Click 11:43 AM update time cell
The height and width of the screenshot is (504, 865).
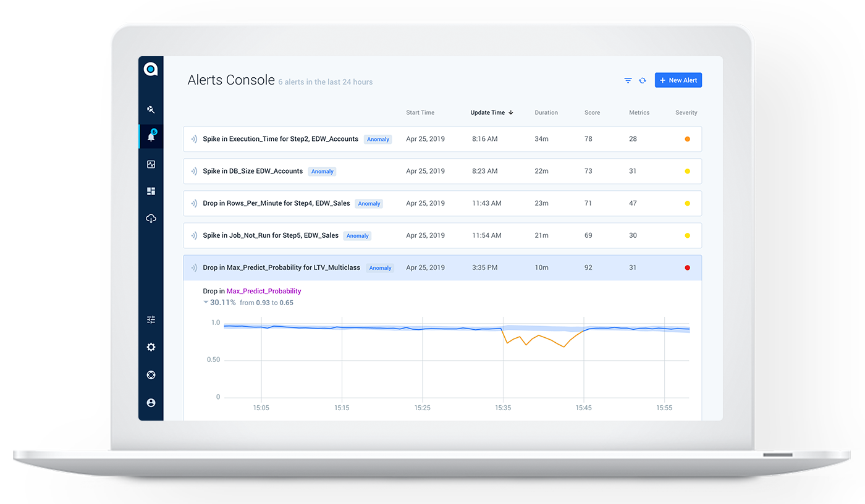[486, 203]
